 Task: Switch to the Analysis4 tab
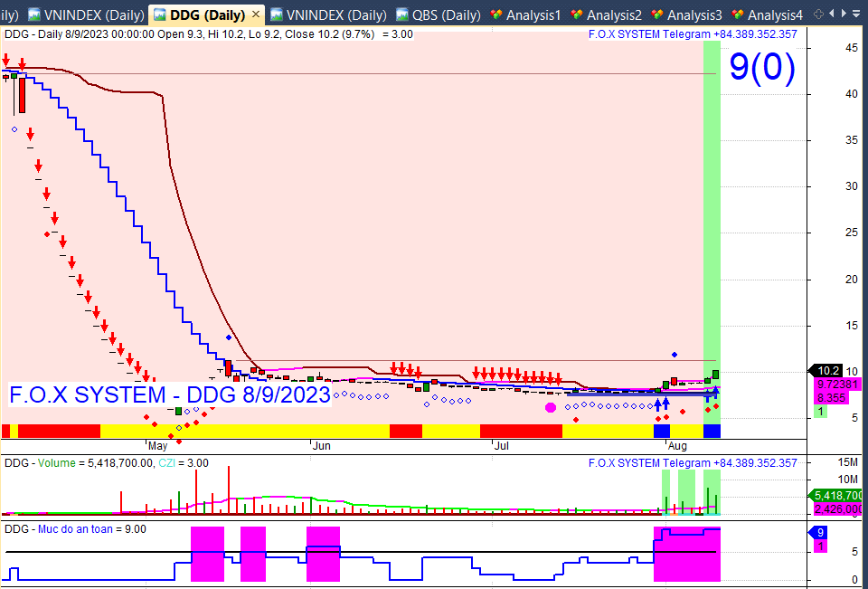click(767, 14)
